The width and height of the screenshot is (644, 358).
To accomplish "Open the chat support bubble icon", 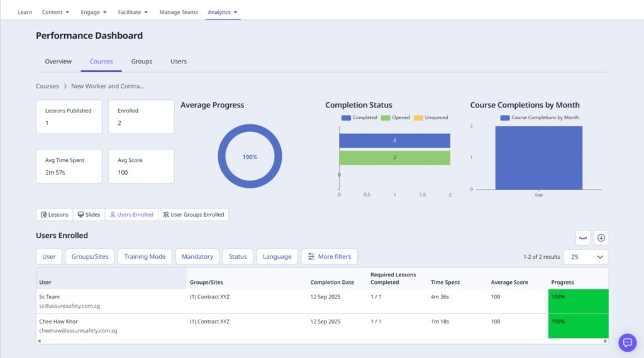I will pos(627,342).
